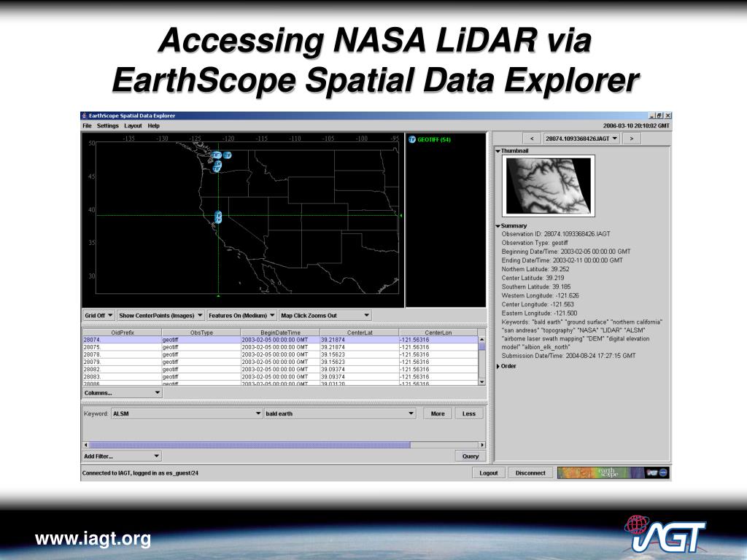
Task: Click the 2006-03-10 GMT clock text
Action: pos(636,125)
